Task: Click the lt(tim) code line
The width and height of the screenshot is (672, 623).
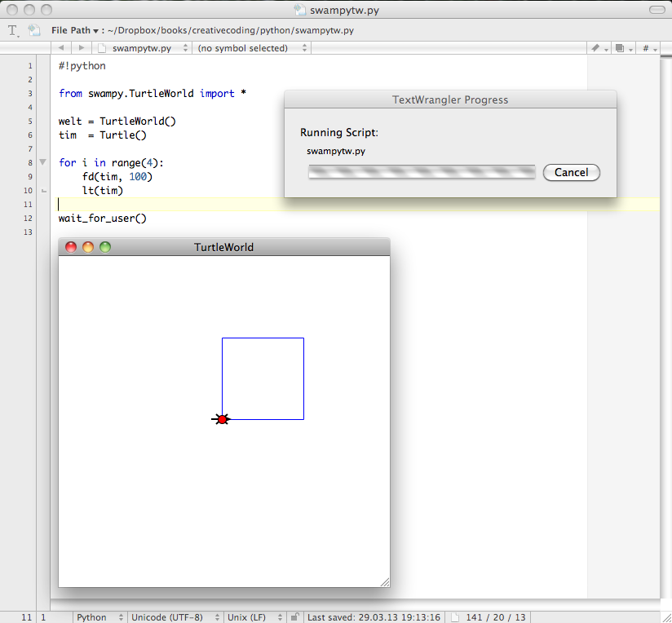Action: pyautogui.click(x=103, y=190)
